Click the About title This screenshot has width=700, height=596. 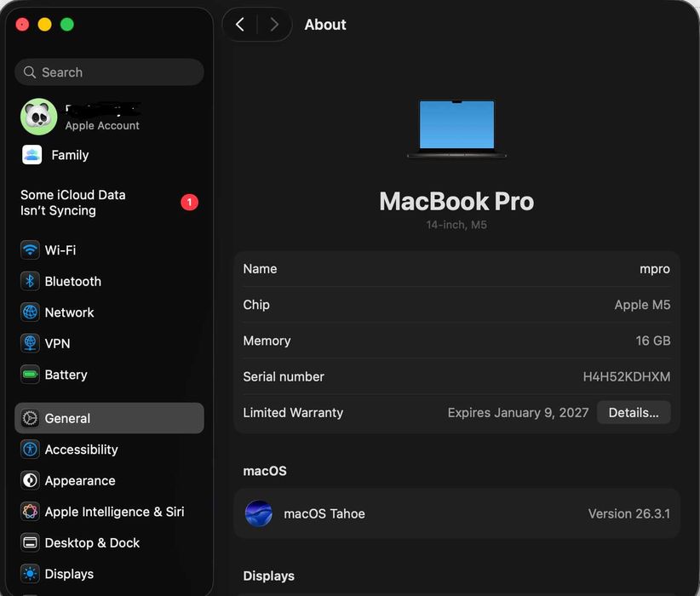coord(325,25)
